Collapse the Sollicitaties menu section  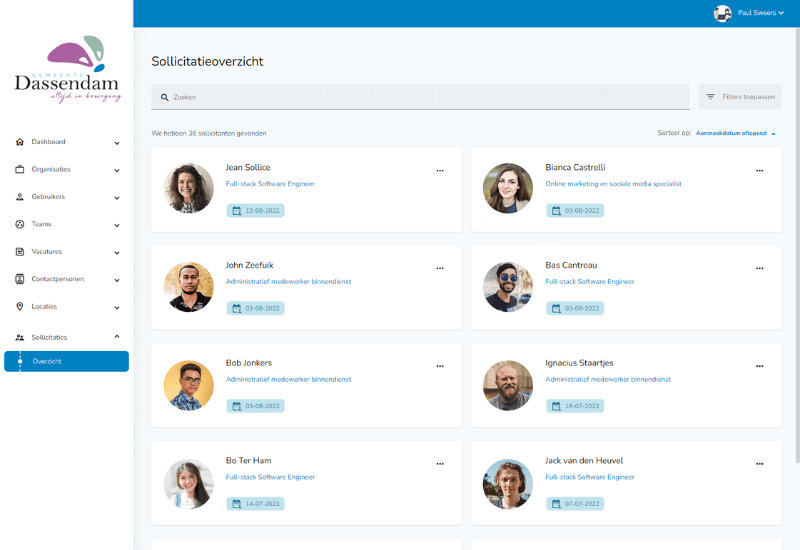coord(117,337)
